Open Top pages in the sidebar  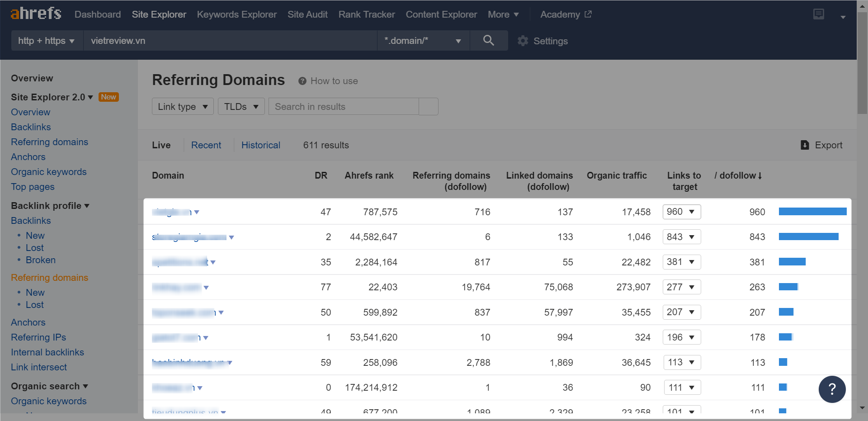tap(33, 187)
